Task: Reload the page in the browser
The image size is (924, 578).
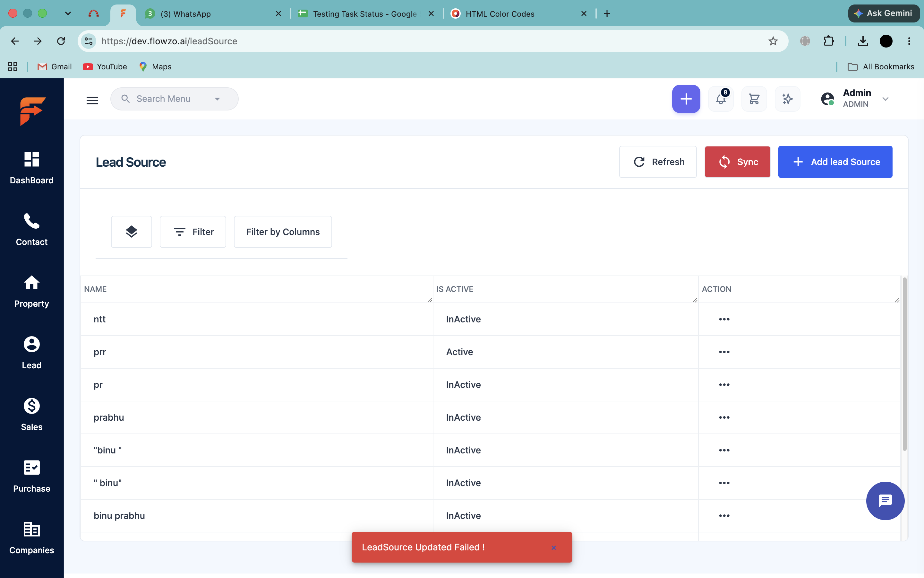Action: (x=61, y=41)
